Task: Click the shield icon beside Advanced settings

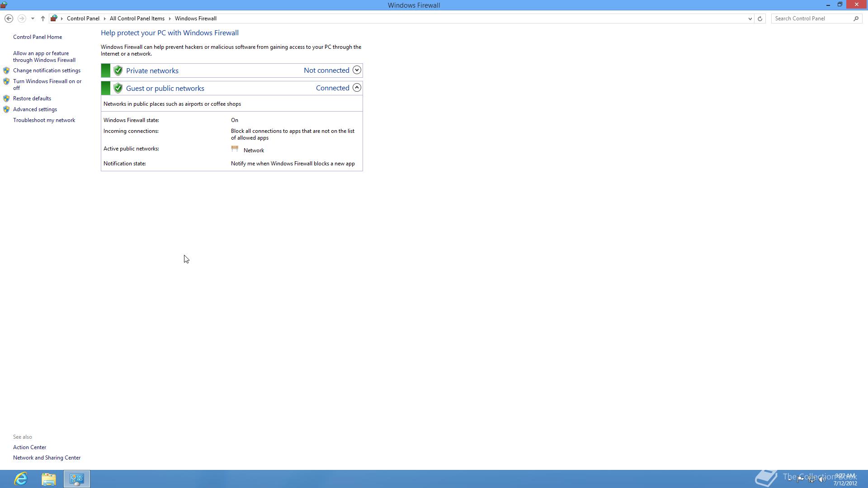Action: [6, 109]
